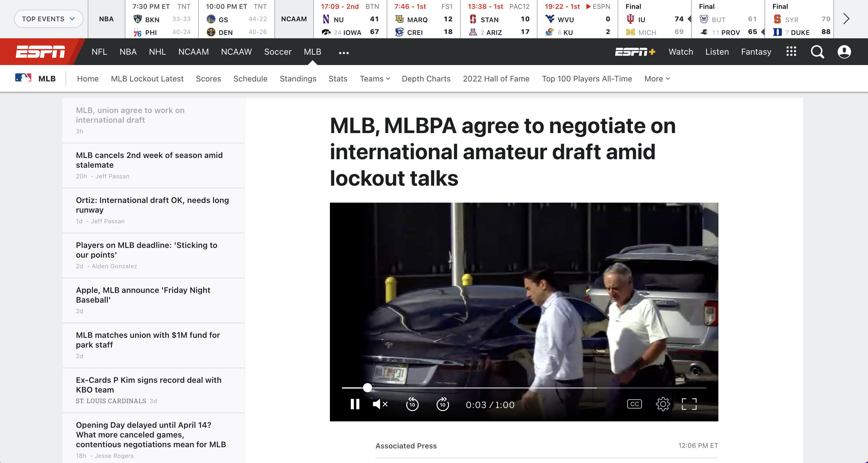The height and width of the screenshot is (463, 868).
Task: Click the Duke team logo
Action: [x=777, y=32]
